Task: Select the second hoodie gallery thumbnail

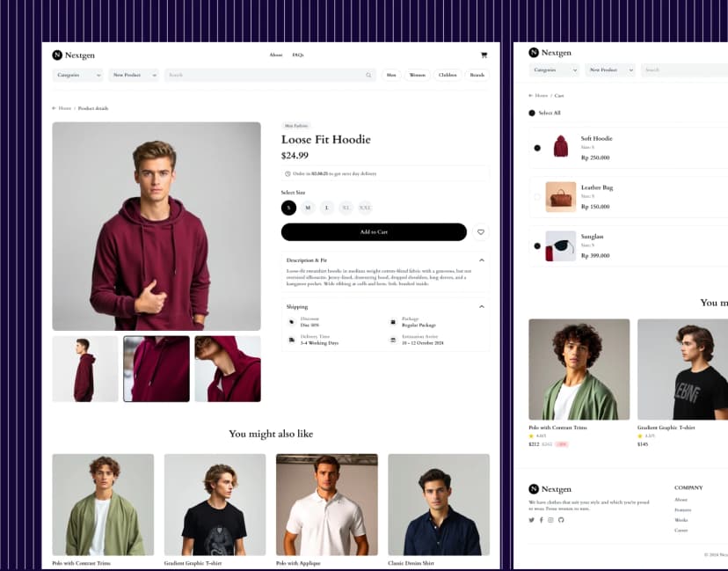Action: [156, 368]
